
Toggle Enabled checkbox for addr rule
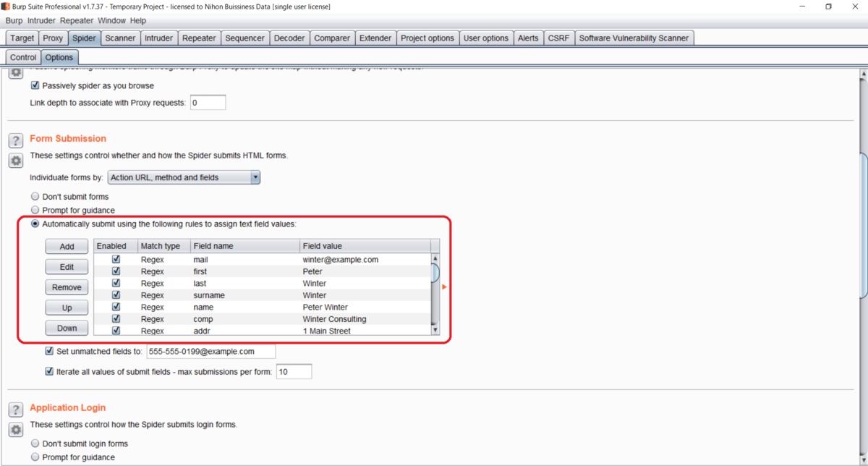(x=116, y=331)
